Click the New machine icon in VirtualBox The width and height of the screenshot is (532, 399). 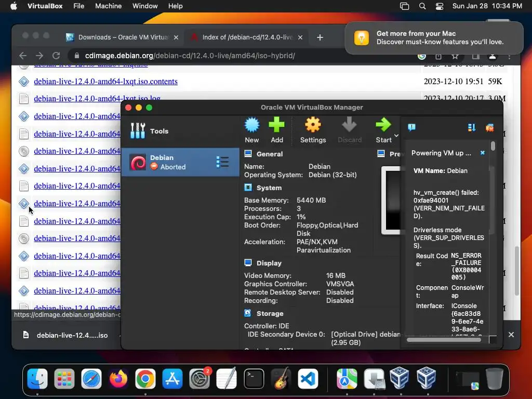pos(252,125)
